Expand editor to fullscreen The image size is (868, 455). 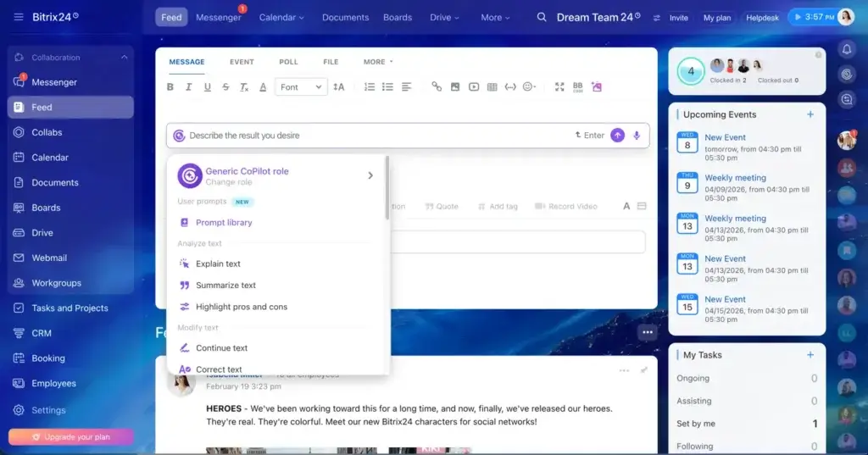click(x=559, y=87)
